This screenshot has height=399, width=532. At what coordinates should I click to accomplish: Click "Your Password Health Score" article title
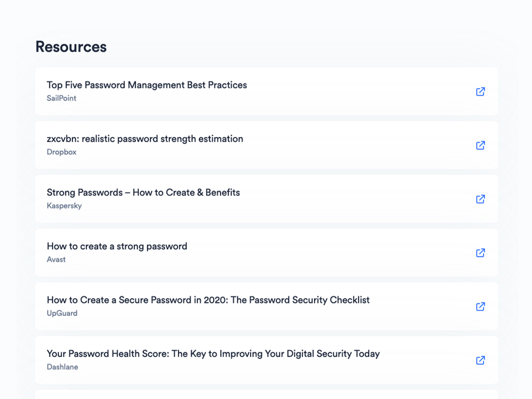click(x=213, y=354)
